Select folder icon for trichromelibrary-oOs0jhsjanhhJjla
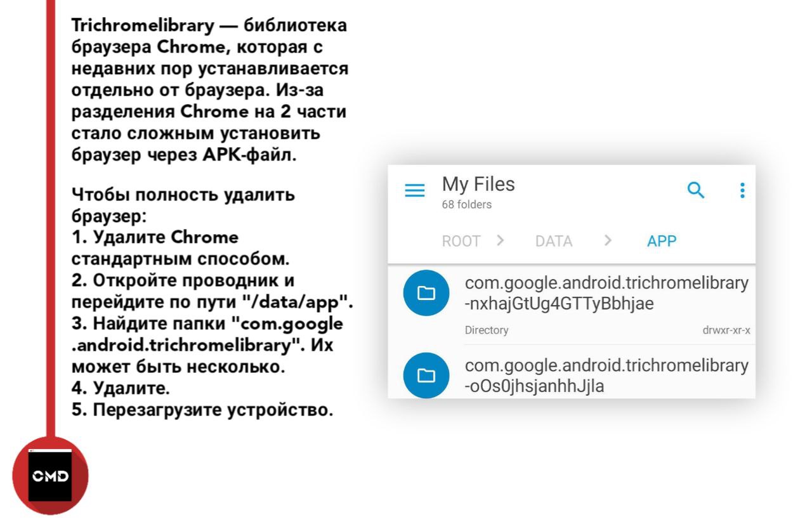Viewport: 812px width, 529px height. (426, 375)
